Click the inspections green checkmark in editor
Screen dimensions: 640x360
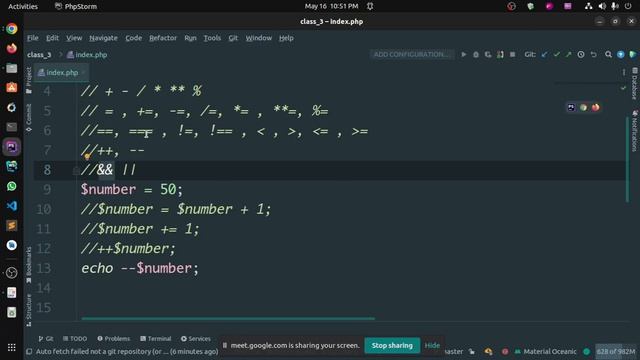[623, 88]
